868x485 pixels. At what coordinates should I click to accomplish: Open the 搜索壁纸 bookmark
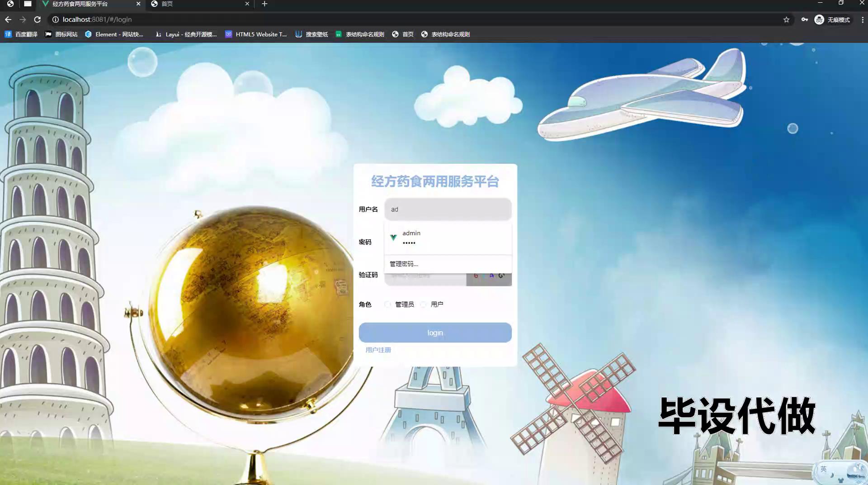click(x=311, y=34)
